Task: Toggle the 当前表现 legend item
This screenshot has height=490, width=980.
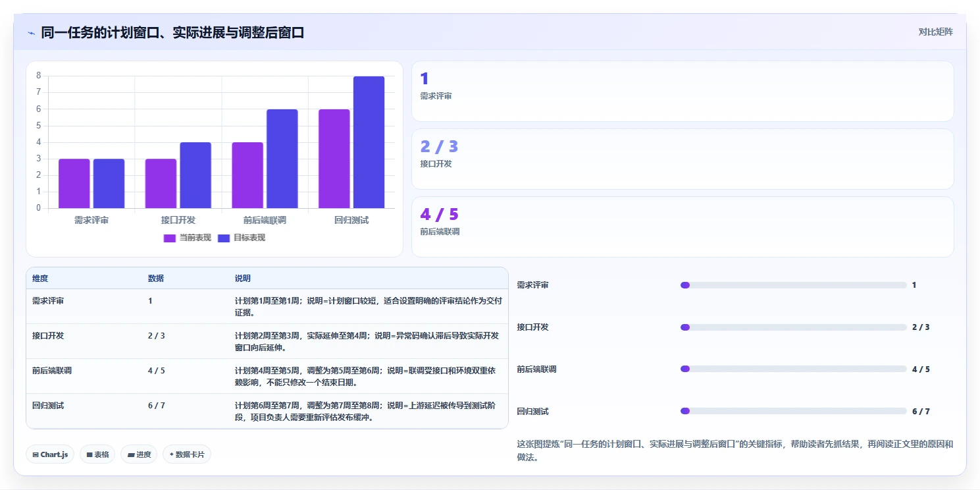Action: (x=188, y=238)
